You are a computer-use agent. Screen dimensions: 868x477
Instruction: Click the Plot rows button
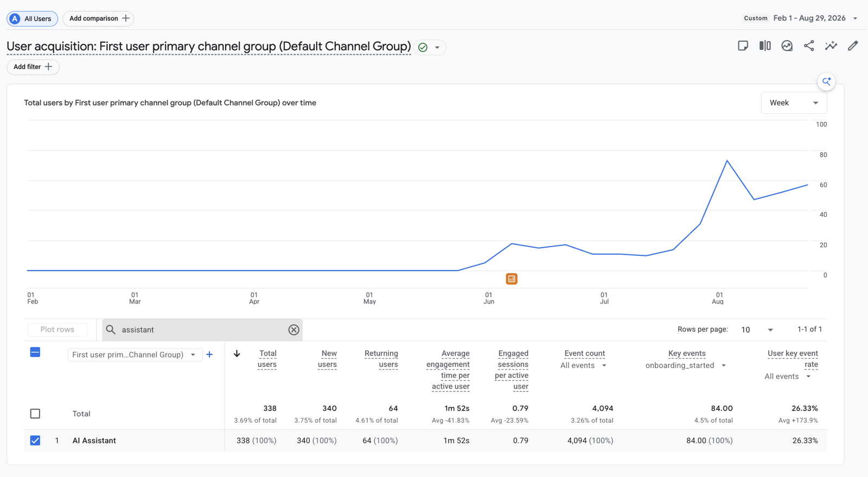[x=58, y=330]
